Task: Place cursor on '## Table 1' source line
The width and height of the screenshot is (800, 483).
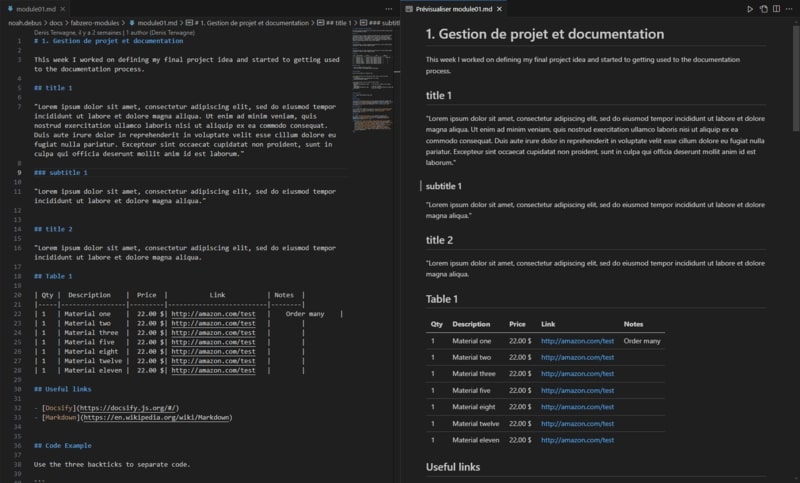Action: (x=53, y=276)
